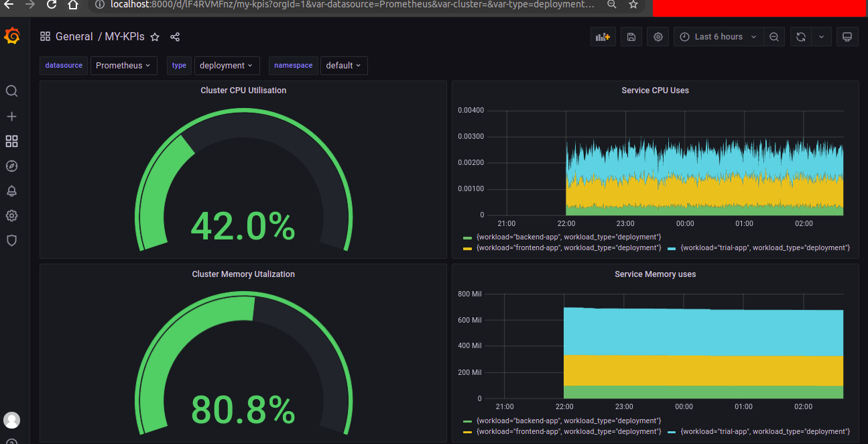Toggle frontend-app series in Service CPU legend

click(x=568, y=247)
